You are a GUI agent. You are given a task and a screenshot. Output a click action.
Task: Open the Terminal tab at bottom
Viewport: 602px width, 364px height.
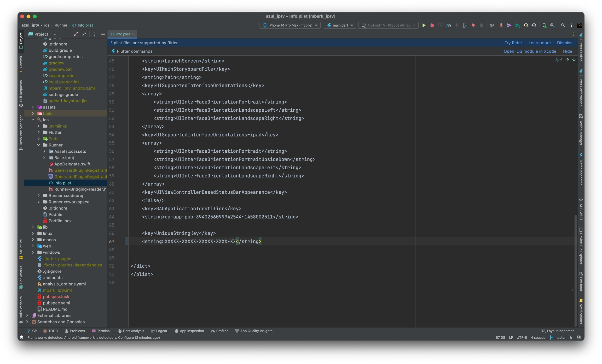point(101,331)
